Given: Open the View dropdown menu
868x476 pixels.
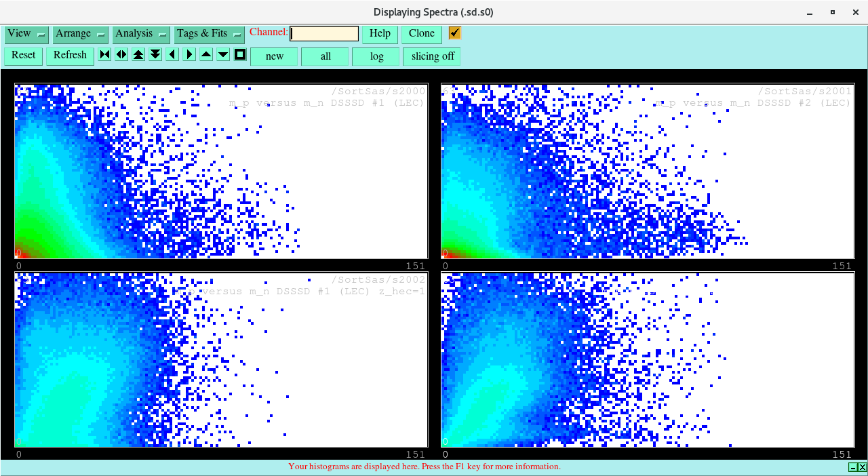Looking at the screenshot, I should tap(26, 34).
